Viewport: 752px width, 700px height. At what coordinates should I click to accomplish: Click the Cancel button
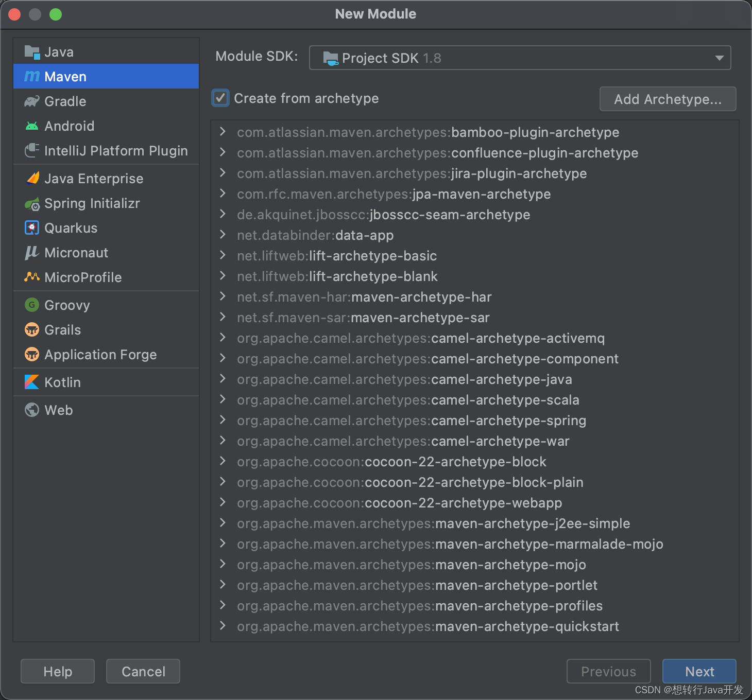[143, 671]
